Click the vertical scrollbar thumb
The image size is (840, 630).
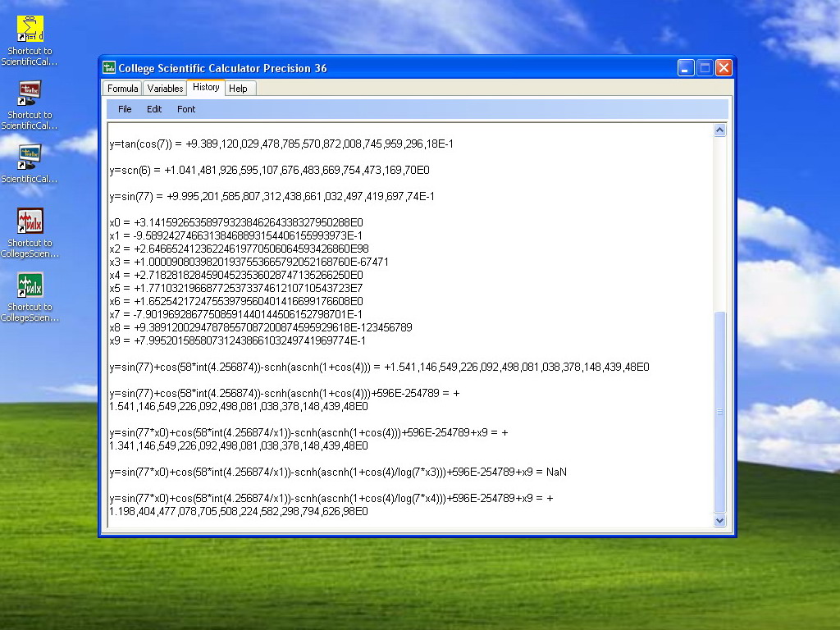click(x=720, y=412)
